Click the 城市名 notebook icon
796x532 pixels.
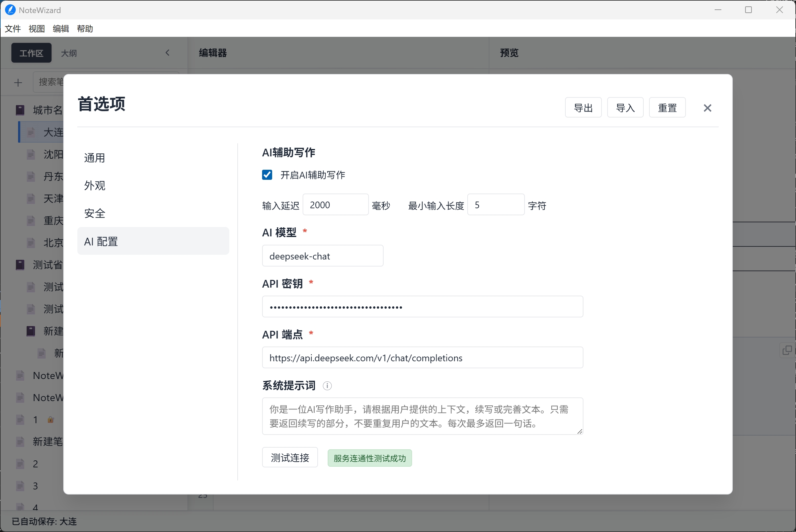20,110
